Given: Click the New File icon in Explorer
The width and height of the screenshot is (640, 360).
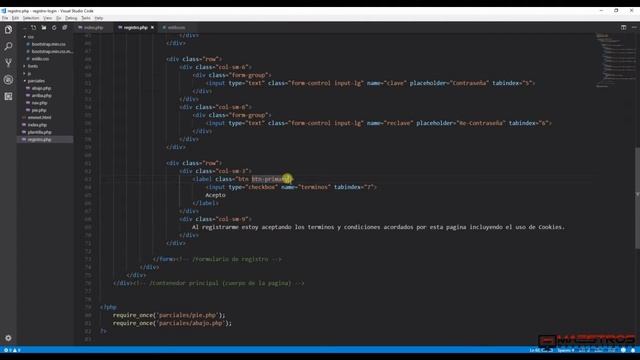Looking at the screenshot, I should tap(33, 28).
